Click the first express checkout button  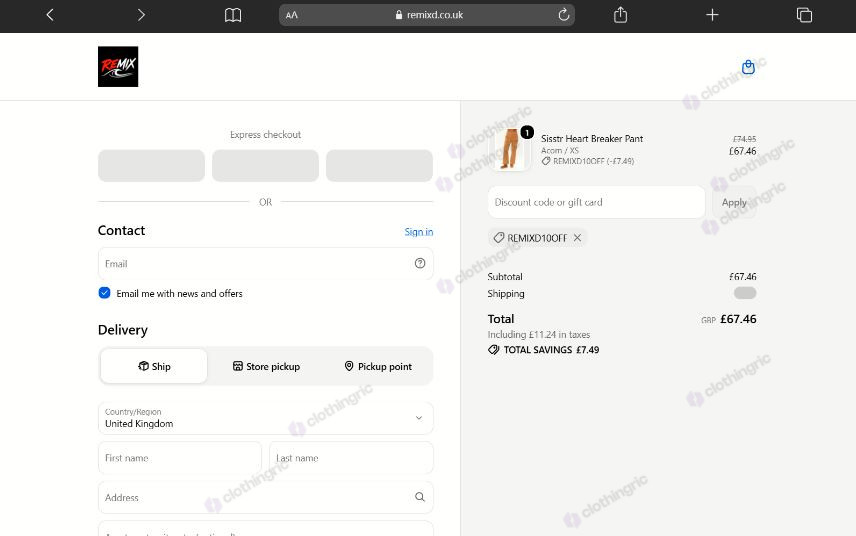pyautogui.click(x=151, y=165)
